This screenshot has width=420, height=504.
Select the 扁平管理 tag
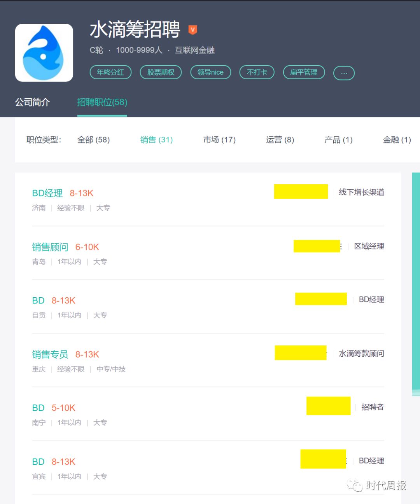[x=304, y=72]
